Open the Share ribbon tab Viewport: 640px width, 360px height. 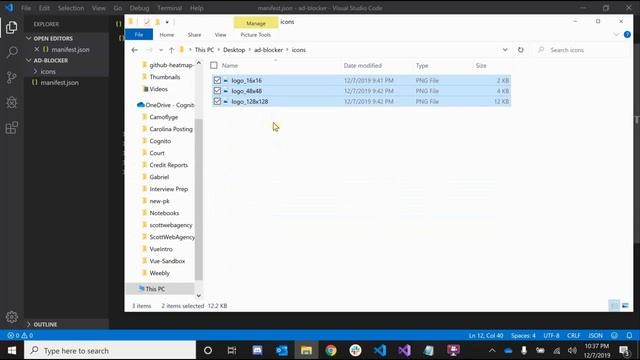[x=194, y=35]
